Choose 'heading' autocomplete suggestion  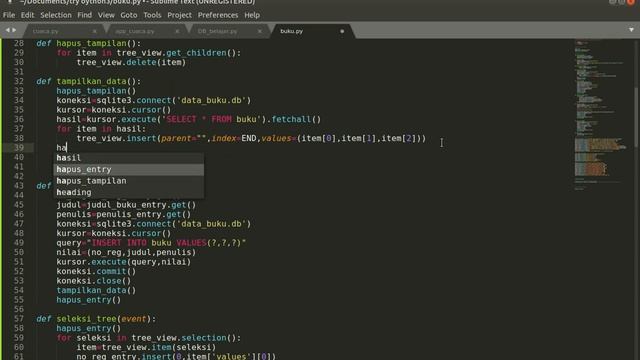tap(129, 192)
